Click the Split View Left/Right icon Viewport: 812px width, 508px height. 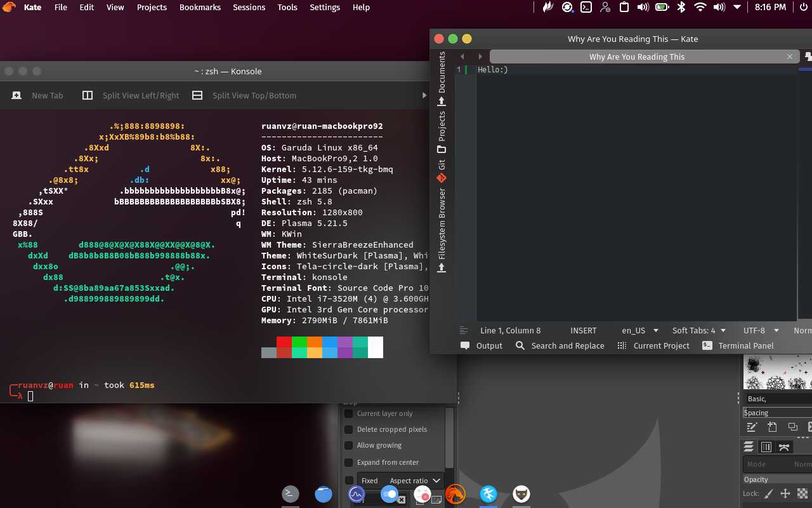pos(88,95)
